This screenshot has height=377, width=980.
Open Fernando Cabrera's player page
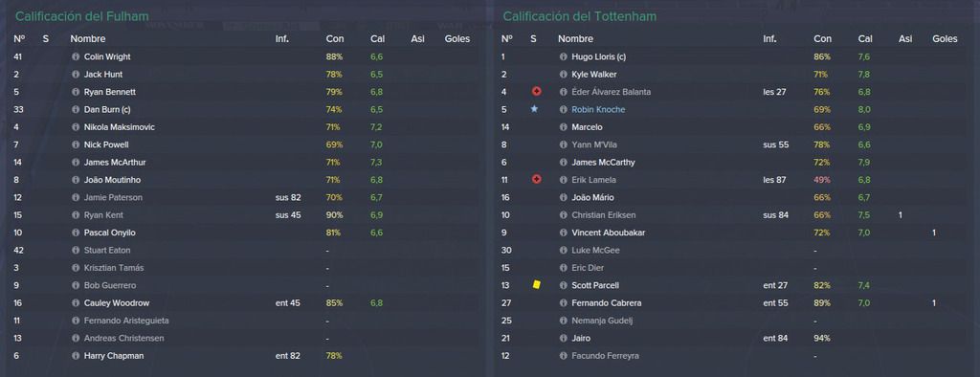606,303
